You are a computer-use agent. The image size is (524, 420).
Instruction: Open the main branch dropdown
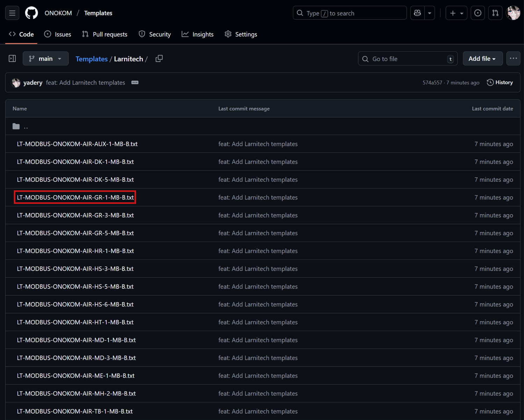point(45,59)
